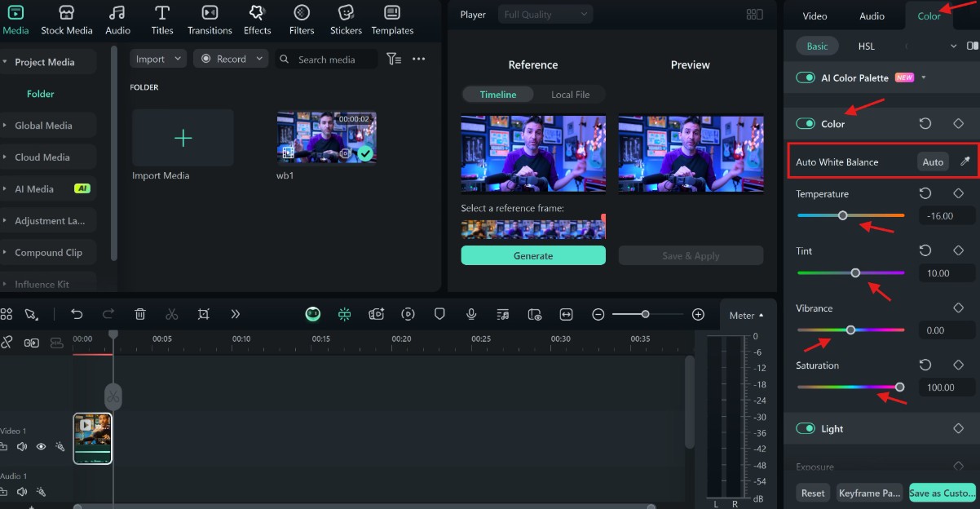Image resolution: width=980 pixels, height=509 pixels.
Task: Click the green smart snapping icon
Action: [x=345, y=314]
